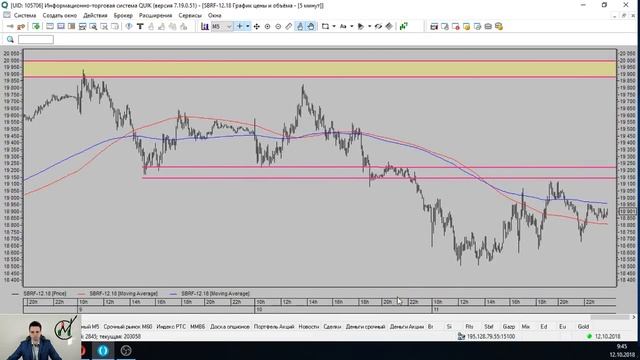Switch to the Gold tab
This screenshot has height=360, width=640.
(583, 327)
